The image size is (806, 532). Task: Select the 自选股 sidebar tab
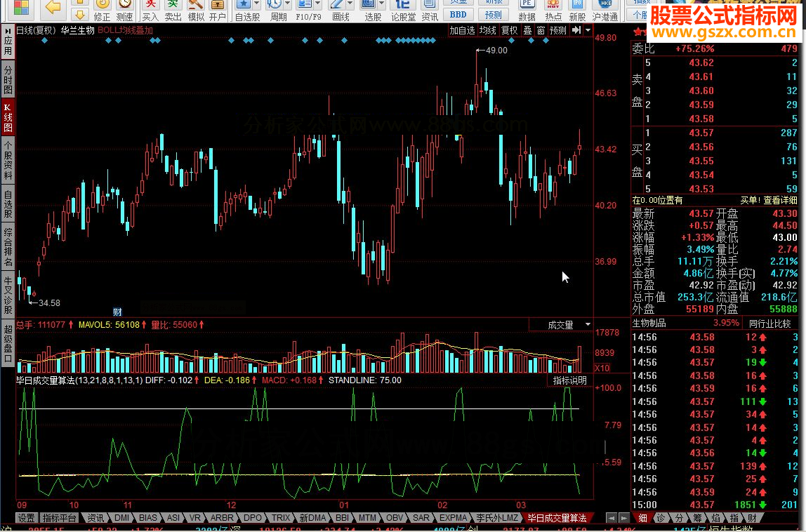[8, 204]
